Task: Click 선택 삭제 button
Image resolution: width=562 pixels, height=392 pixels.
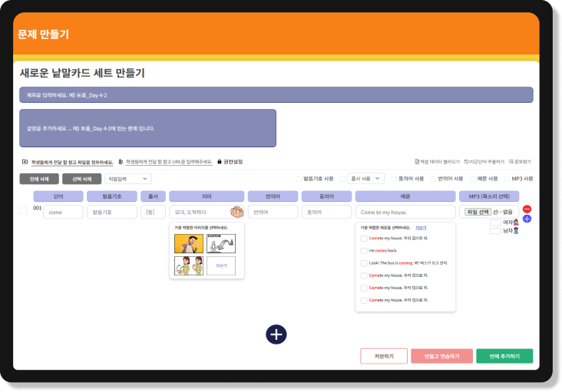Action: click(x=81, y=179)
